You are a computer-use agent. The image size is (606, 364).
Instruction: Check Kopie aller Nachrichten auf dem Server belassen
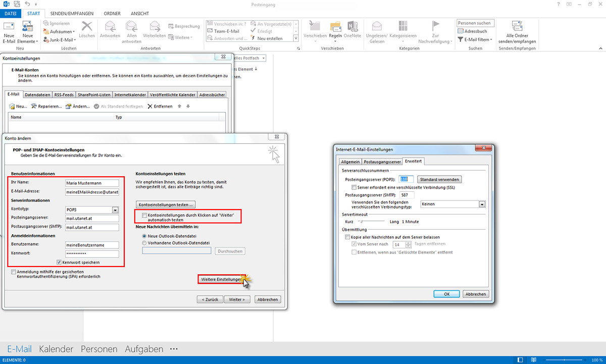[x=347, y=237]
